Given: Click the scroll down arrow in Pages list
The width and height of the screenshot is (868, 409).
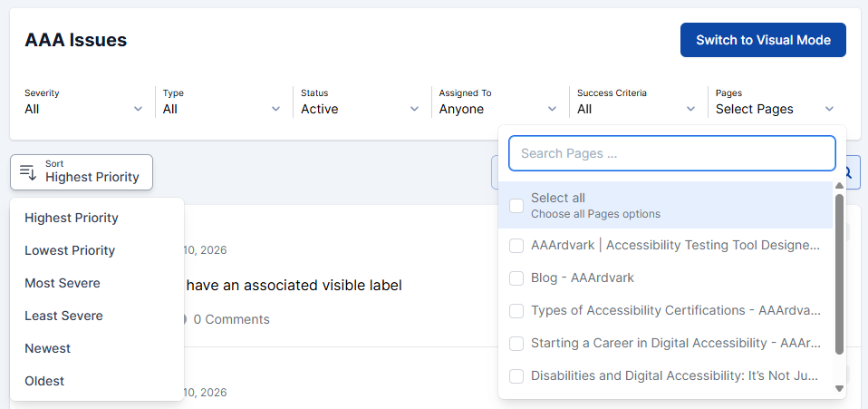Looking at the screenshot, I should (x=839, y=388).
